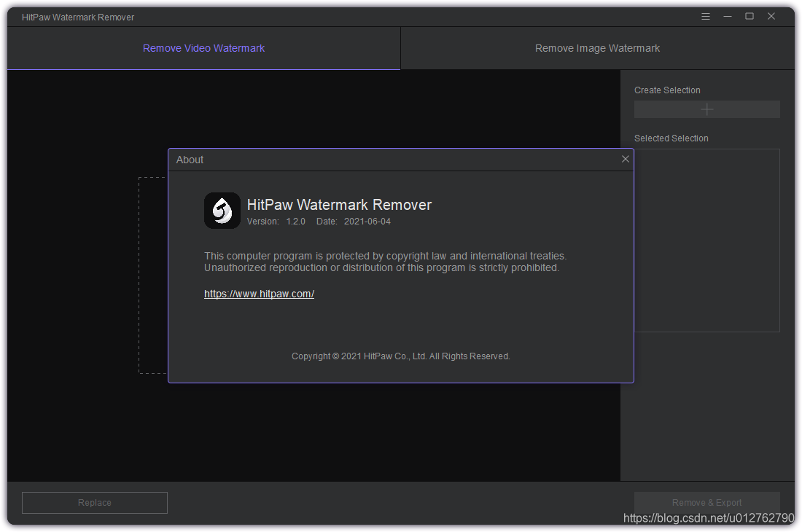The height and width of the screenshot is (532, 802).
Task: Minimize the HitPaw window
Action: pyautogui.click(x=728, y=16)
